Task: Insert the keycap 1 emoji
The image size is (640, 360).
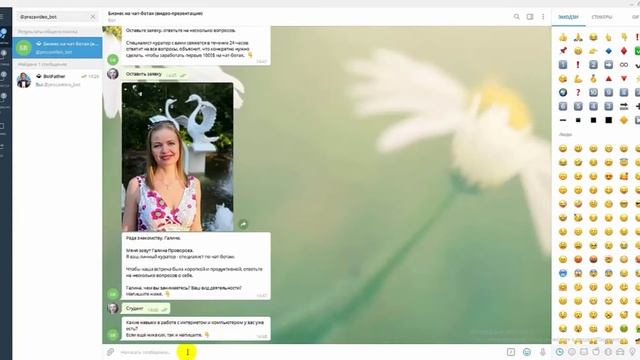Action: coord(563,65)
